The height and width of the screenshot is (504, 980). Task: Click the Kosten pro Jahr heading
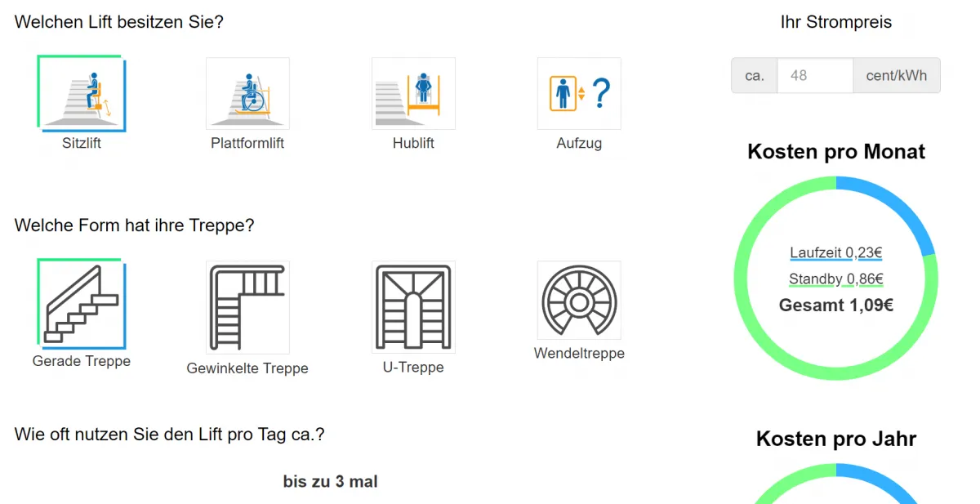pos(836,439)
